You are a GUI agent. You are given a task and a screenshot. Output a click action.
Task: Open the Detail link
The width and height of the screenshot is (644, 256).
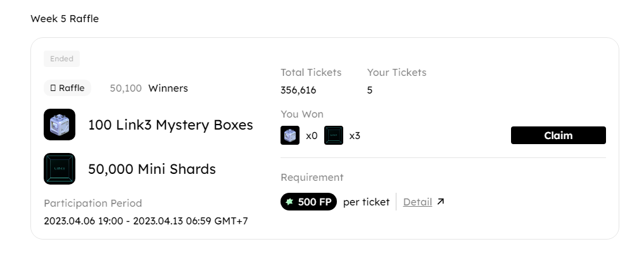coord(417,202)
